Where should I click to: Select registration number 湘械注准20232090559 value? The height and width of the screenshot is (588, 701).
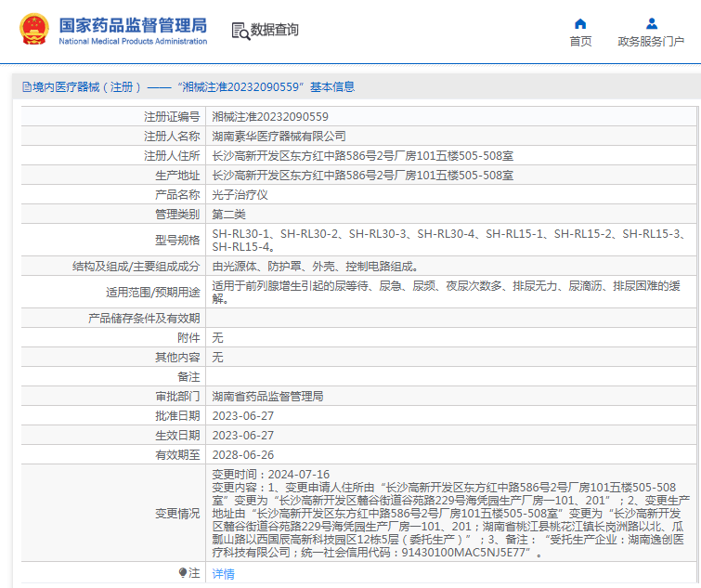click(270, 117)
